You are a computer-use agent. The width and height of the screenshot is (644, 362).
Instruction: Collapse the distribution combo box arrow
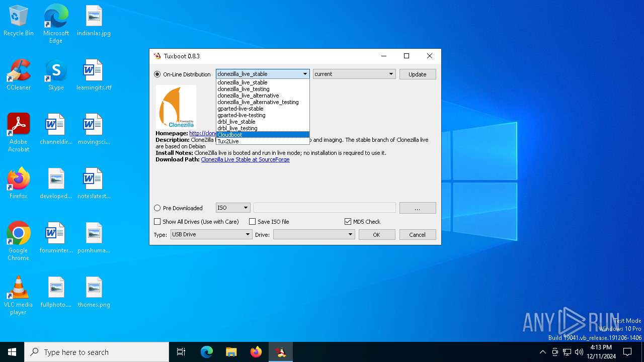tap(305, 74)
